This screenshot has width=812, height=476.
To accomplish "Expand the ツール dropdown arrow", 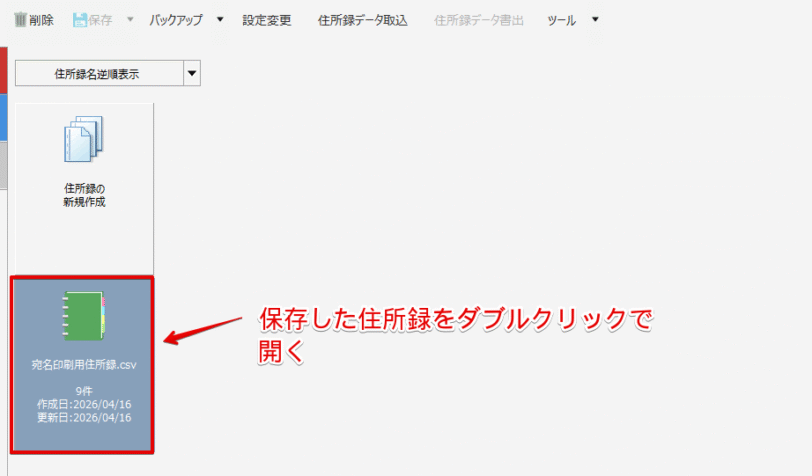I will 596,19.
